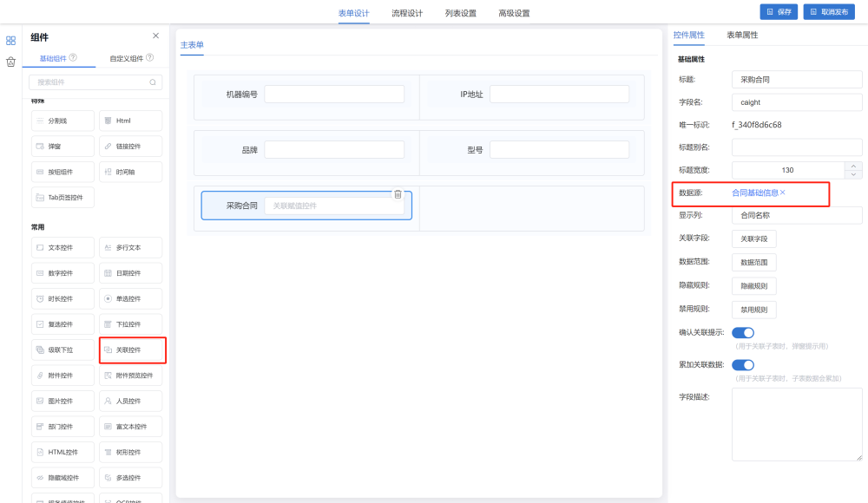
Task: Toggle the 累加关联数据 switch
Action: (x=743, y=365)
